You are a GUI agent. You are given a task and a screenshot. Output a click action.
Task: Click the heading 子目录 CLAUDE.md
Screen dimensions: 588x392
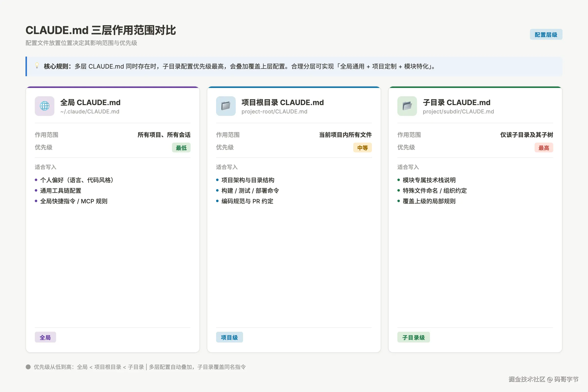coord(456,102)
